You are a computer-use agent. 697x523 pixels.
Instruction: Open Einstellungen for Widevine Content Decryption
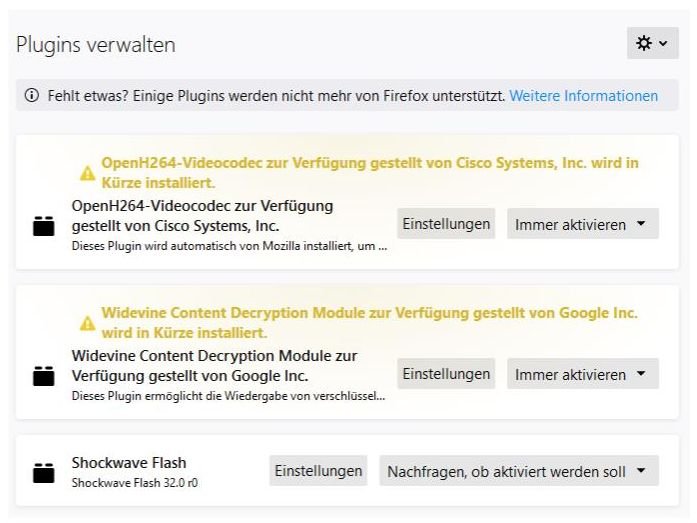point(446,374)
